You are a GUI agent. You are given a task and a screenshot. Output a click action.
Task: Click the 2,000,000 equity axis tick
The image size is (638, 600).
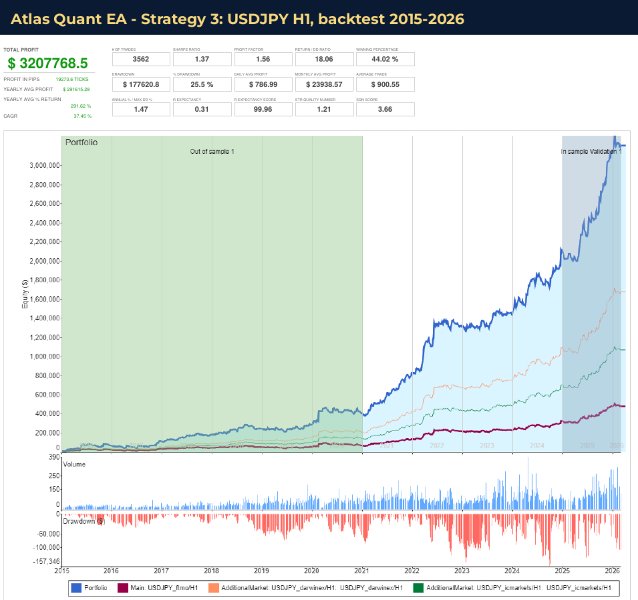coord(45,261)
